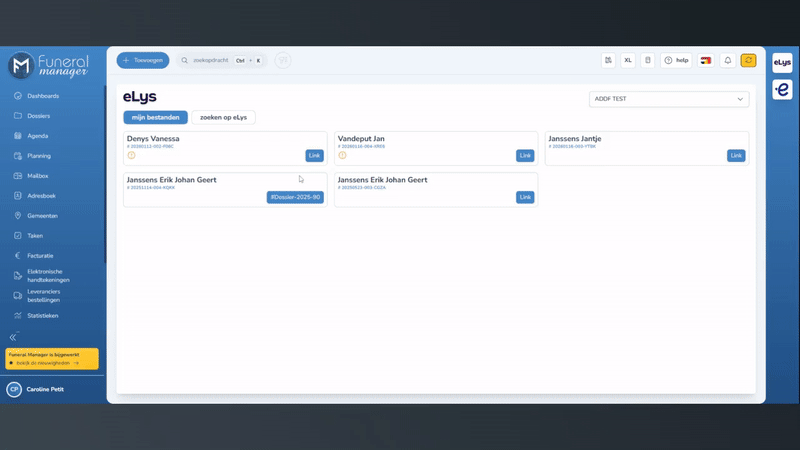Click the filter icon beside search
Screen dimensions: 800x450
coord(283,60)
